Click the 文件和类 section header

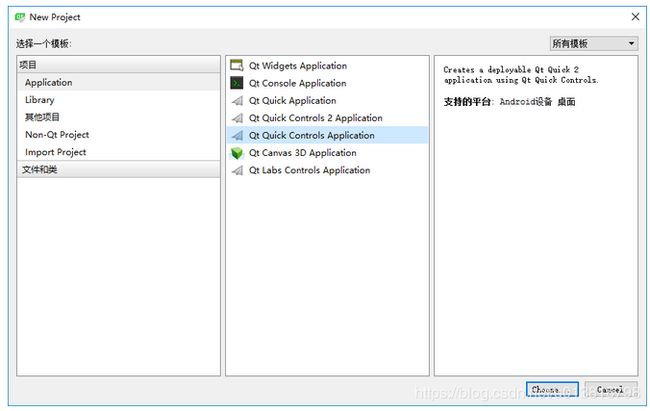coord(119,169)
